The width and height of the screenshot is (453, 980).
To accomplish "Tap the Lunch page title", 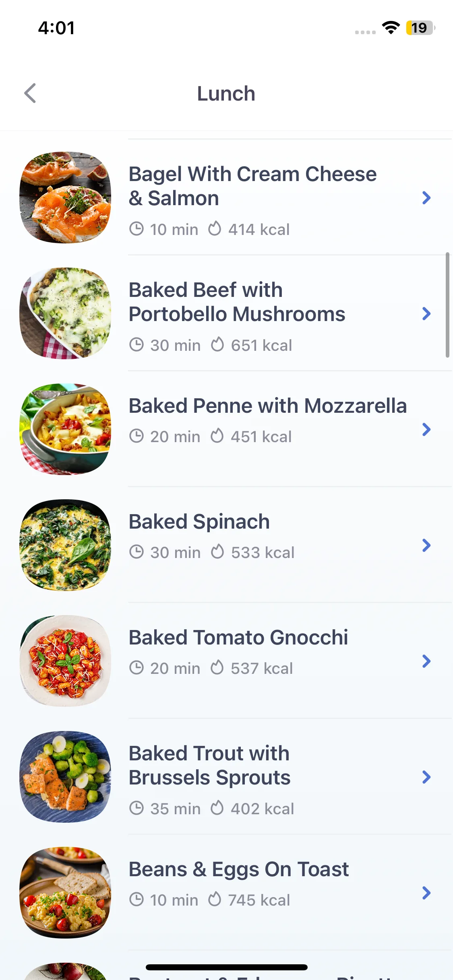I will click(226, 94).
